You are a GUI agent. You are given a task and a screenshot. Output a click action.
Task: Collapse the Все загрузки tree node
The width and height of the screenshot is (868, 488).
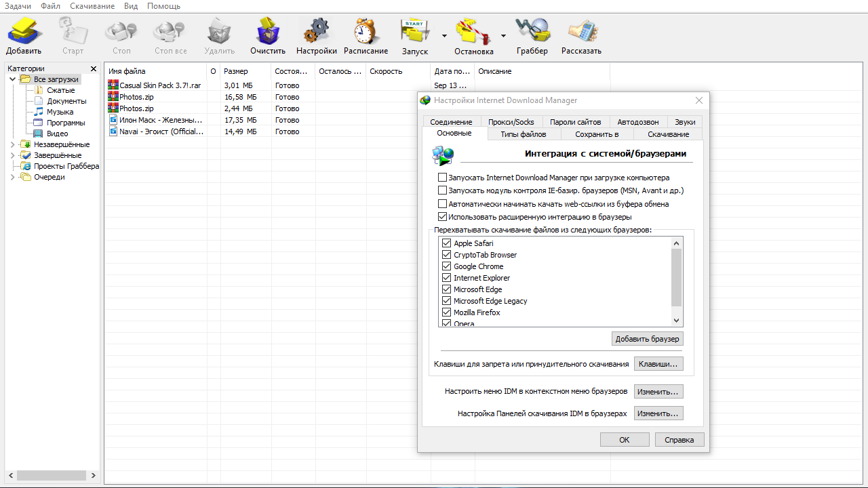(x=12, y=79)
